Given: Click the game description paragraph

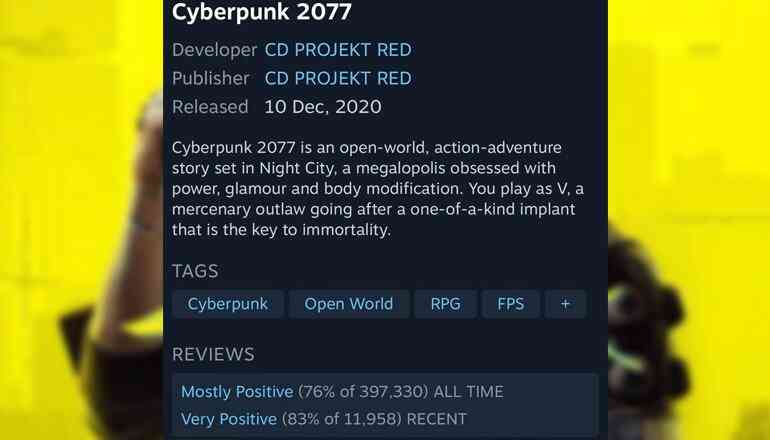Looking at the screenshot, I should (x=378, y=189).
